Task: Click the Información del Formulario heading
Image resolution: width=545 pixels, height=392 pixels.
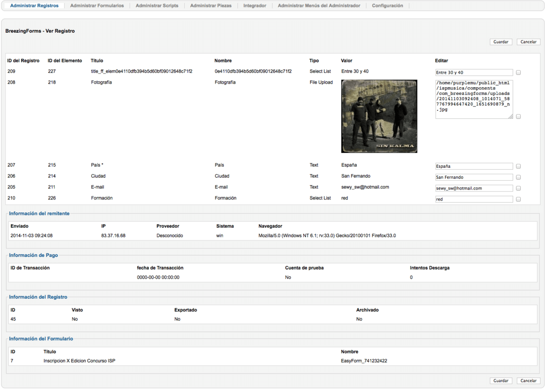Action: [x=41, y=339]
